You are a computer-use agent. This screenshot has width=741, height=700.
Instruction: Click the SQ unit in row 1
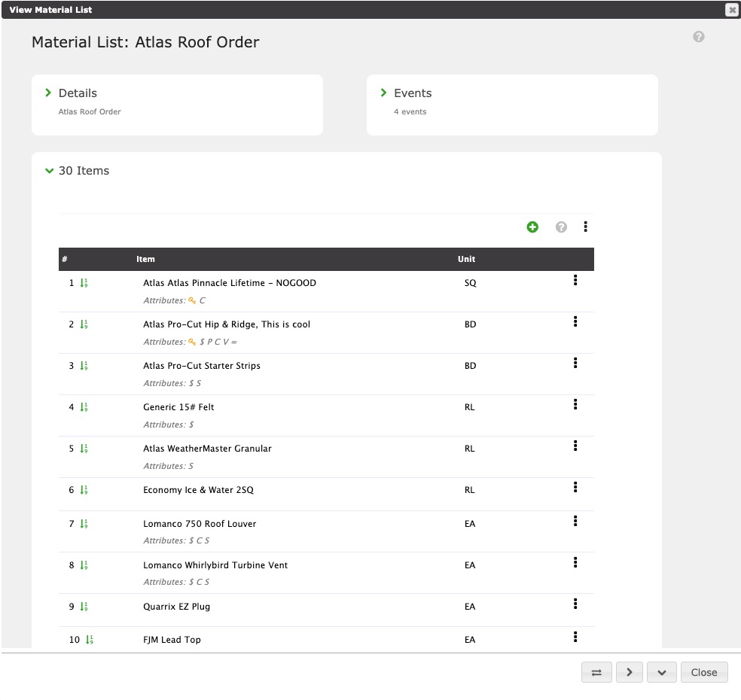coord(470,283)
